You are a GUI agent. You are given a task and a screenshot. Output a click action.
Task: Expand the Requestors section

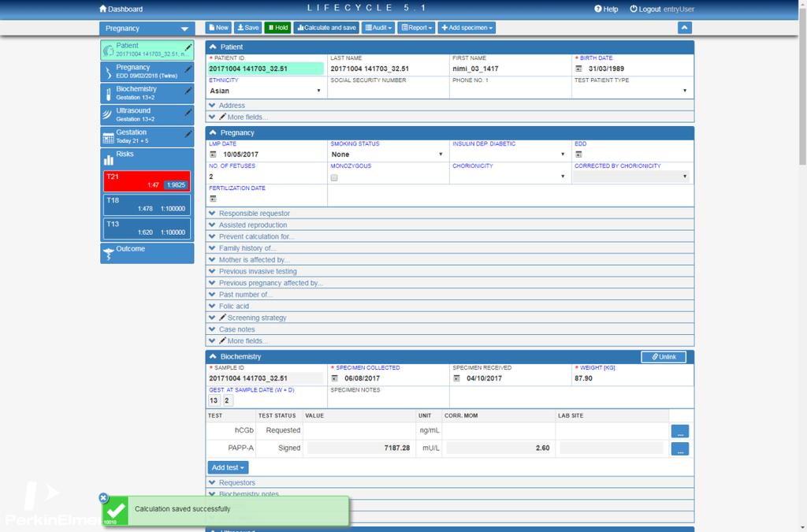[x=449, y=482]
